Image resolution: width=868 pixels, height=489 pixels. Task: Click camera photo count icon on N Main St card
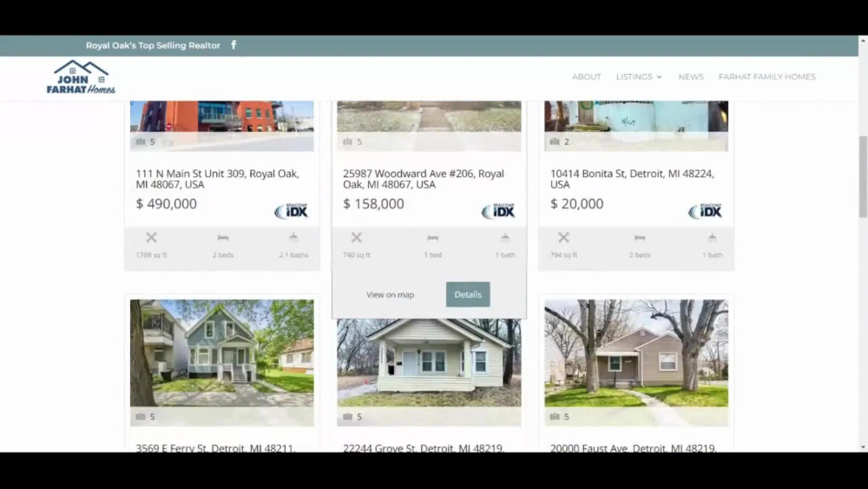(141, 142)
